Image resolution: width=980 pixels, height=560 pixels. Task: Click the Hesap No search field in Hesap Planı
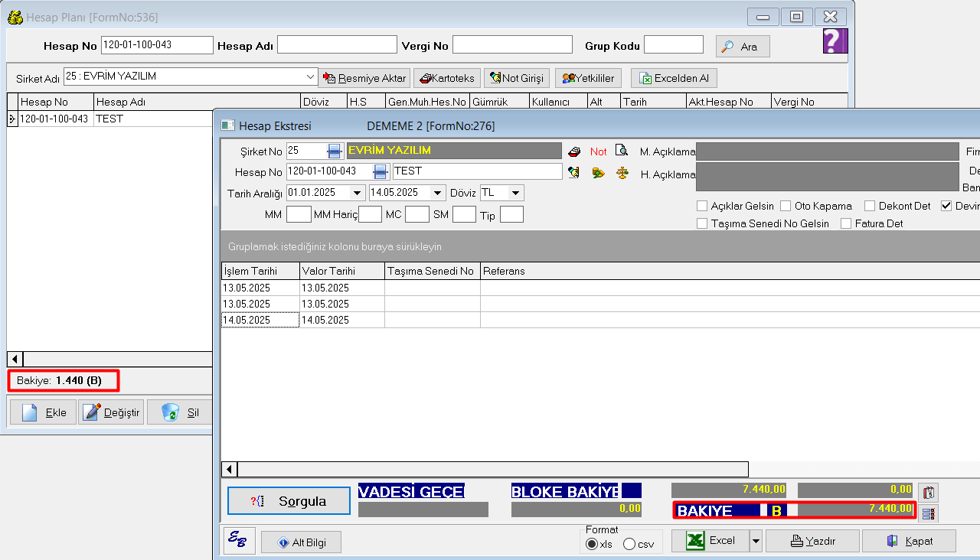[x=157, y=45]
